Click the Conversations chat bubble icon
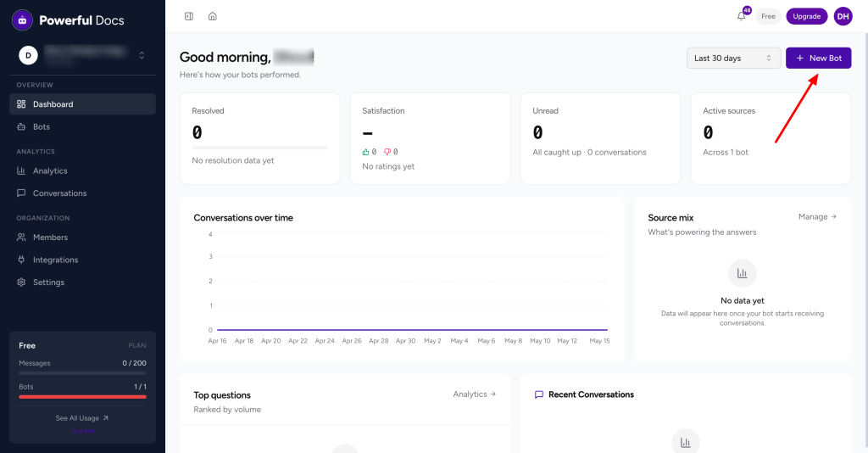The height and width of the screenshot is (453, 868). [21, 193]
